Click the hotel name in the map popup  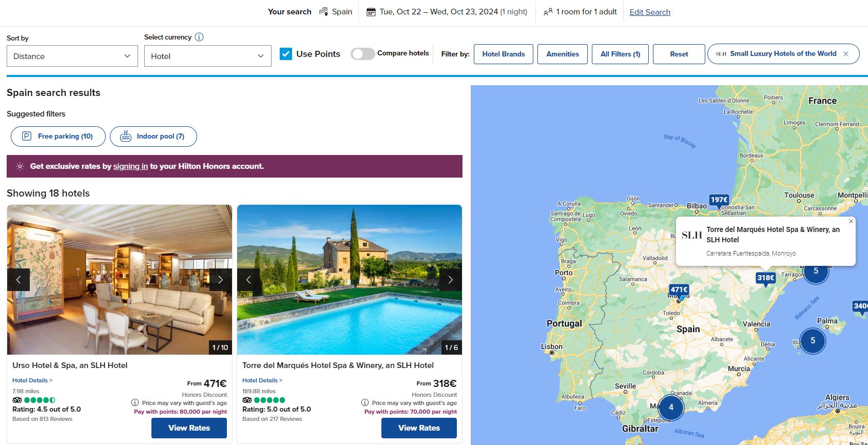pos(773,235)
